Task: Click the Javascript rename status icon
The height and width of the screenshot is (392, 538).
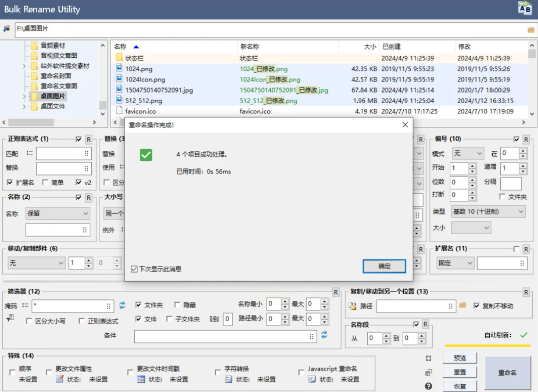Action: tap(312, 379)
